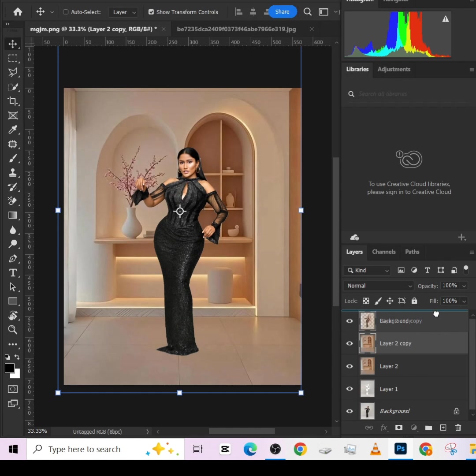The width and height of the screenshot is (476, 476).
Task: Select the Pen tool
Action: [13, 259]
